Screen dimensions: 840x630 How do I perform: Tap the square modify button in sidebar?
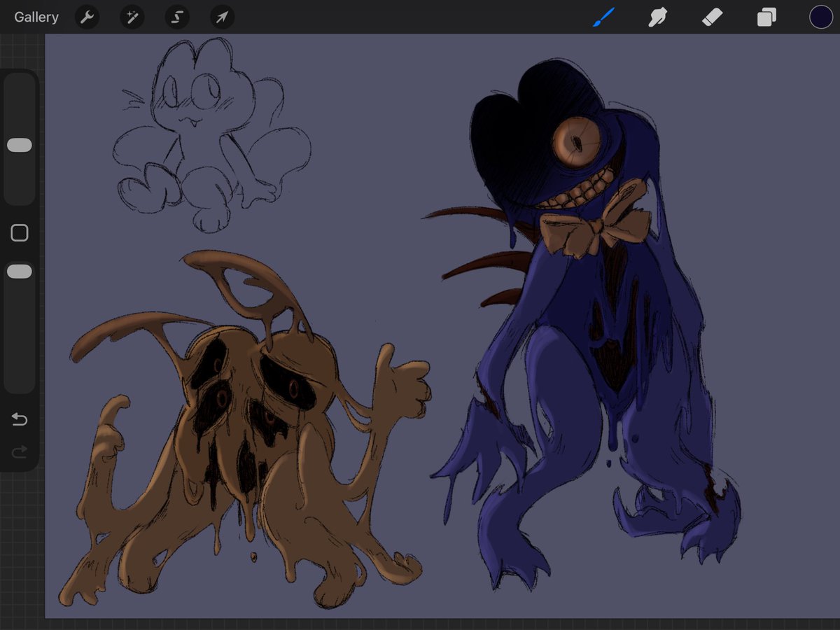(x=20, y=233)
